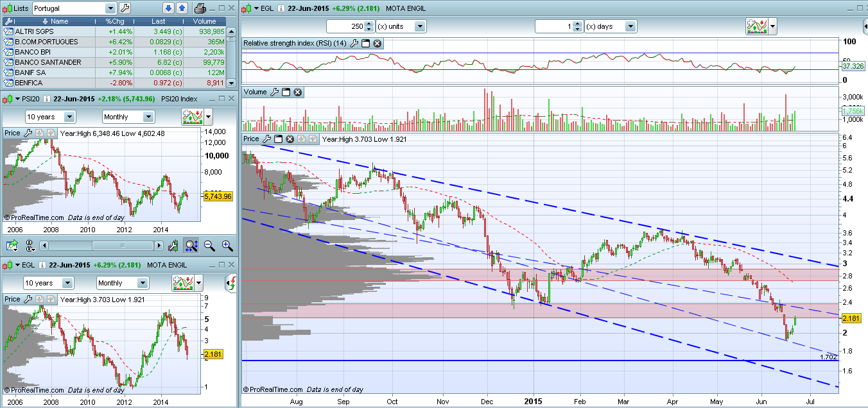
Task: Open Portugal list dropdown
Action: tap(110, 8)
